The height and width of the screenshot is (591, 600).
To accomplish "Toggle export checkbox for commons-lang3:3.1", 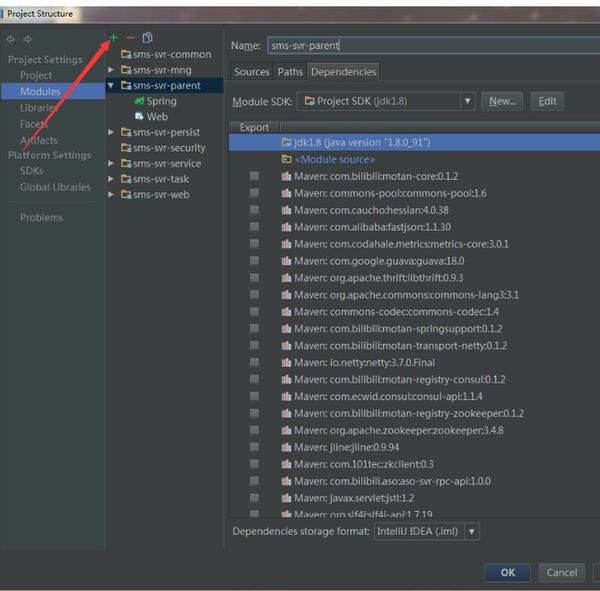I will (254, 294).
